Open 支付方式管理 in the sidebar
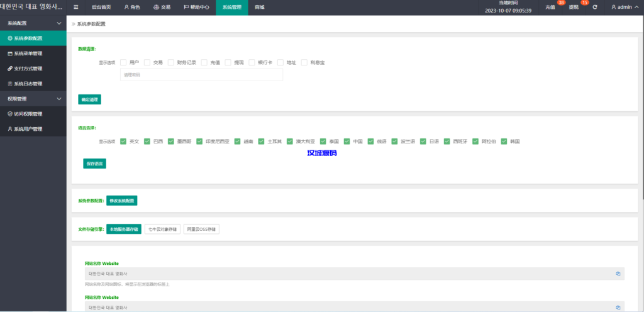This screenshot has height=312, width=644. click(x=28, y=69)
